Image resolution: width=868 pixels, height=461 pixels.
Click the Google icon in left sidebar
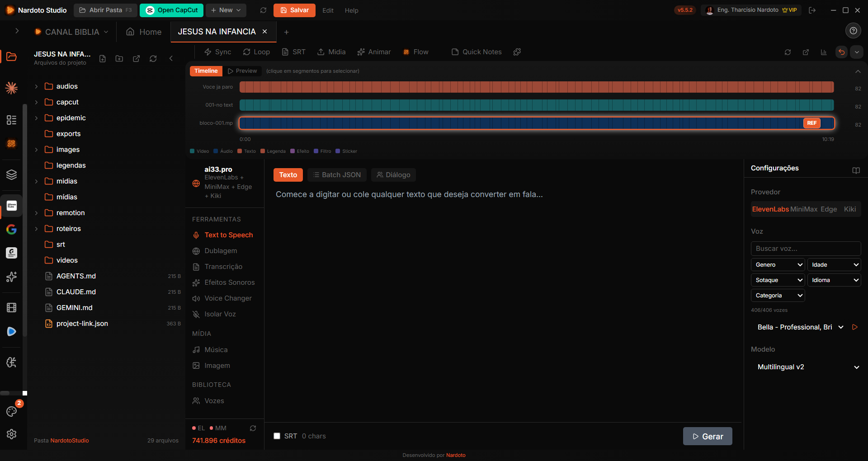12,229
